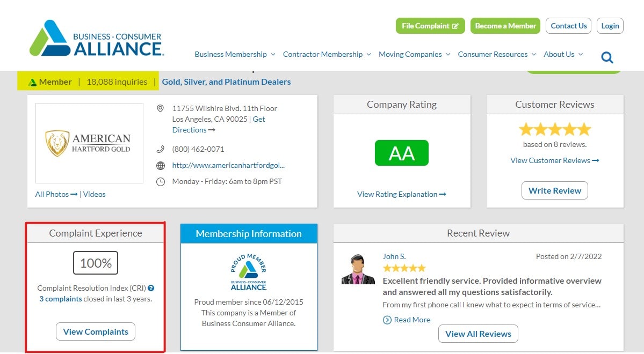Screen dimensions: 644x354
Task: Open the About Us menu
Action: [563, 54]
